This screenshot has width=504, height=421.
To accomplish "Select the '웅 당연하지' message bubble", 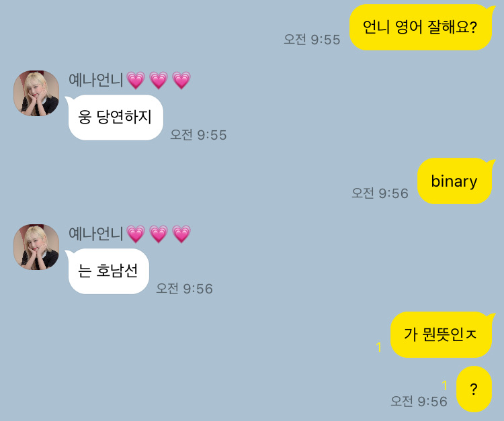I will click(115, 118).
